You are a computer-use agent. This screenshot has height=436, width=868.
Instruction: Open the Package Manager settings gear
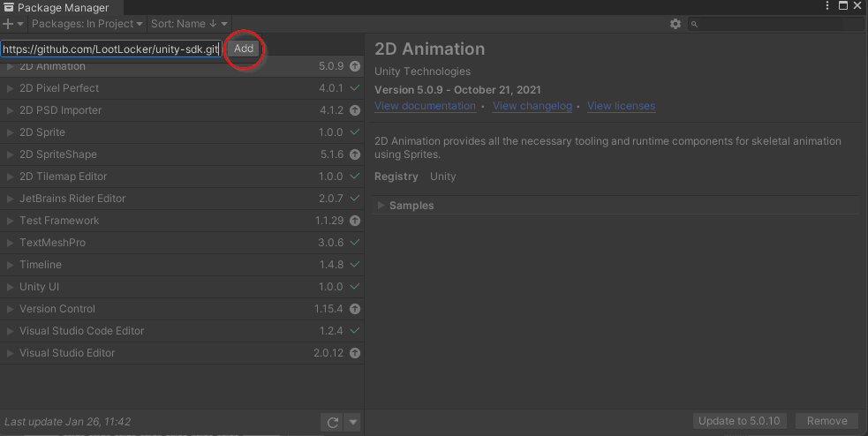point(676,24)
